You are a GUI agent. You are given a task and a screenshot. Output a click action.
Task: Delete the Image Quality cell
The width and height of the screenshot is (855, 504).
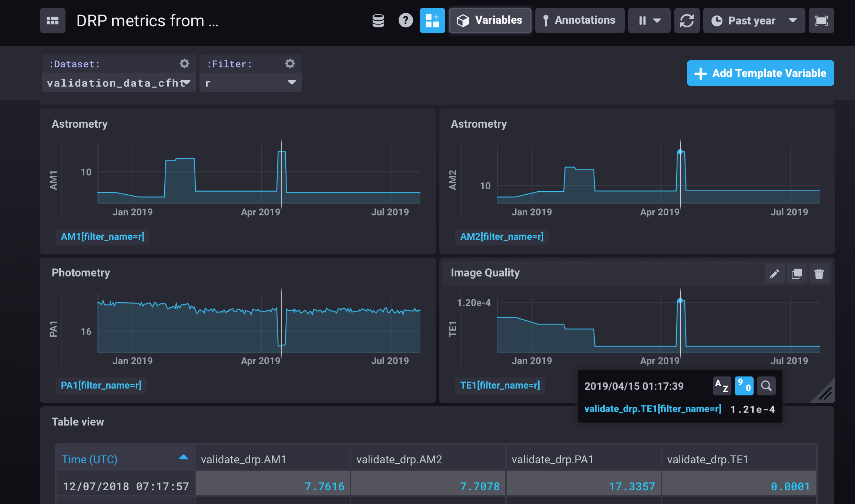click(819, 274)
